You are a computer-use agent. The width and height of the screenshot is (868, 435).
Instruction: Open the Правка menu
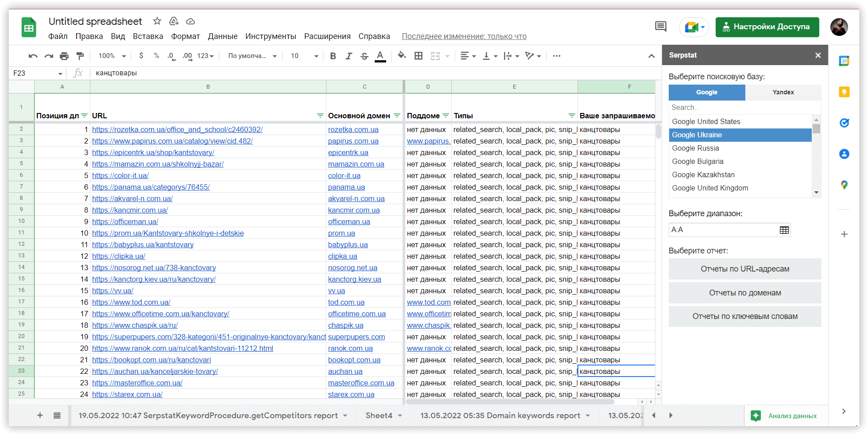click(x=89, y=36)
